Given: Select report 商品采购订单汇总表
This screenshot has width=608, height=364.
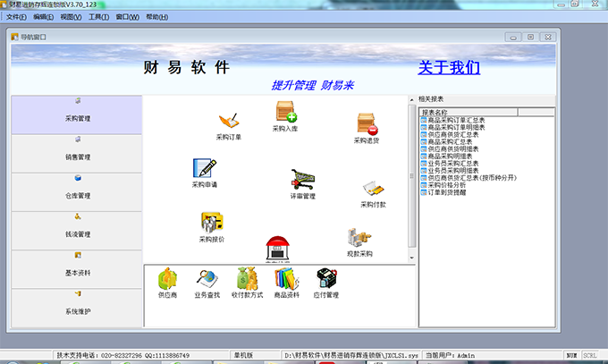Looking at the screenshot, I should [x=453, y=121].
